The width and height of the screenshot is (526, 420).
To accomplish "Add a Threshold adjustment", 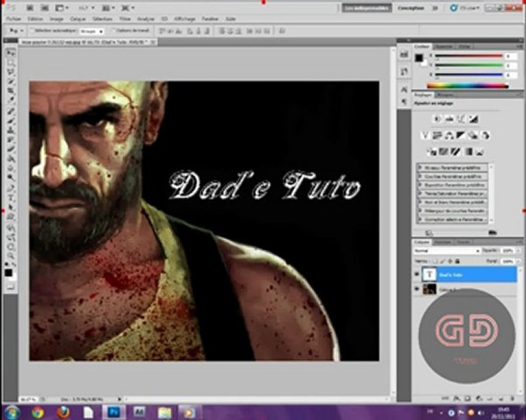I will coord(455,152).
